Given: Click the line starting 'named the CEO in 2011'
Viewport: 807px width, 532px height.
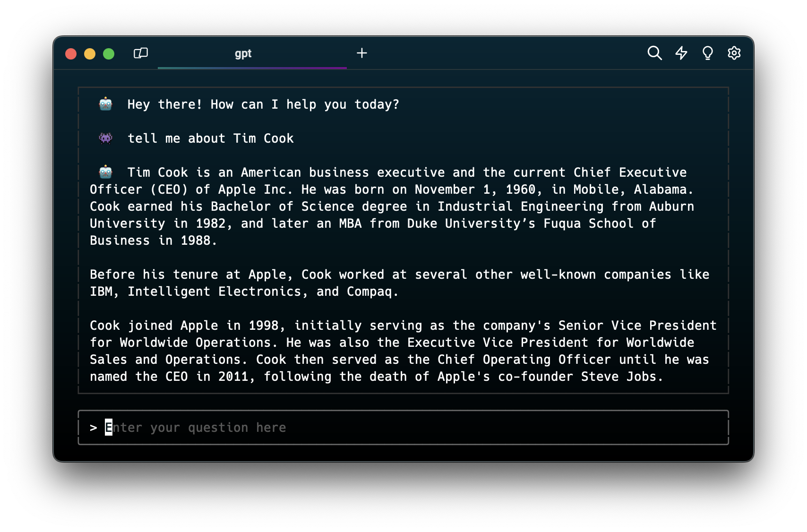Looking at the screenshot, I should pos(377,377).
